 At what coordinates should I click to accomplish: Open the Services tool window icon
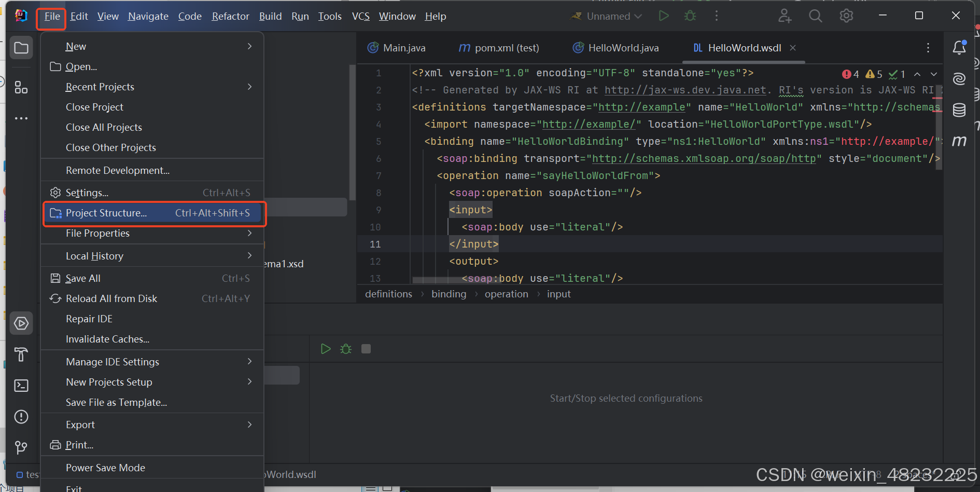pyautogui.click(x=21, y=323)
